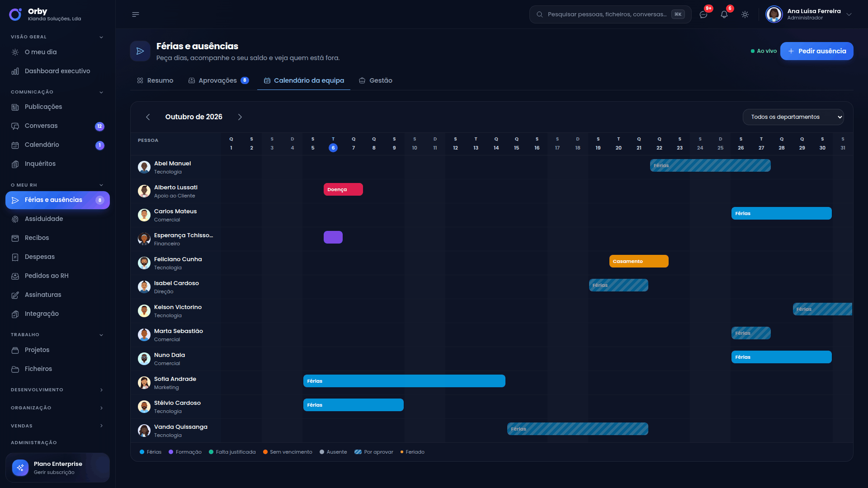868x488 pixels.
Task: Switch to the Gestão tab
Action: coord(376,80)
